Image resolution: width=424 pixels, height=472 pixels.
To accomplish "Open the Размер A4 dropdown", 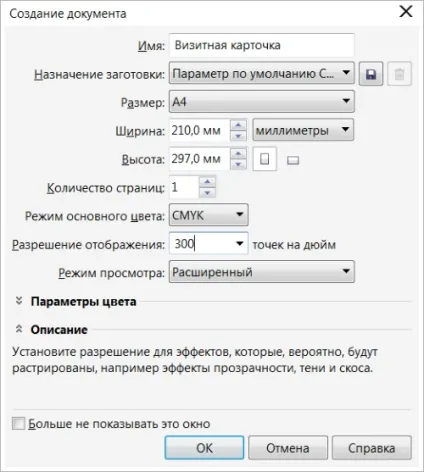I will tap(262, 101).
